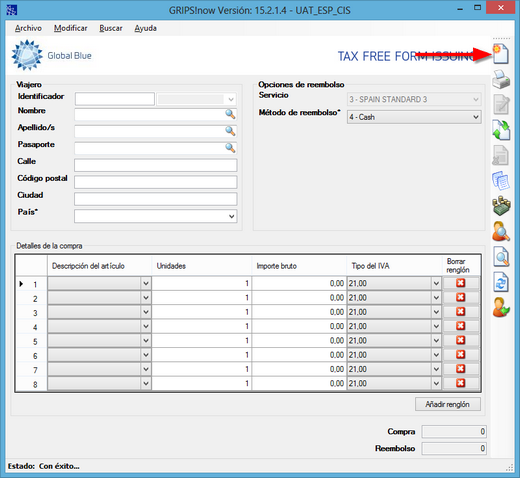This screenshot has width=520, height=478.
Task: Click the printer icon in sidebar
Action: click(x=501, y=79)
